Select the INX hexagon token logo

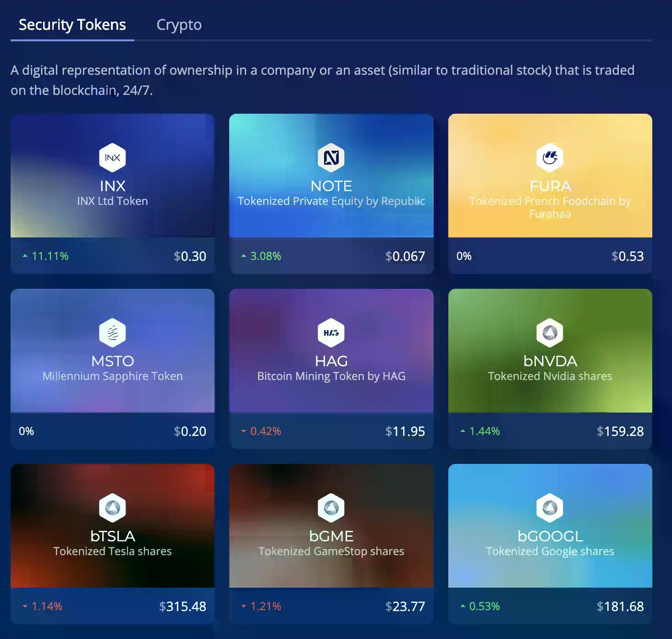pos(112,157)
